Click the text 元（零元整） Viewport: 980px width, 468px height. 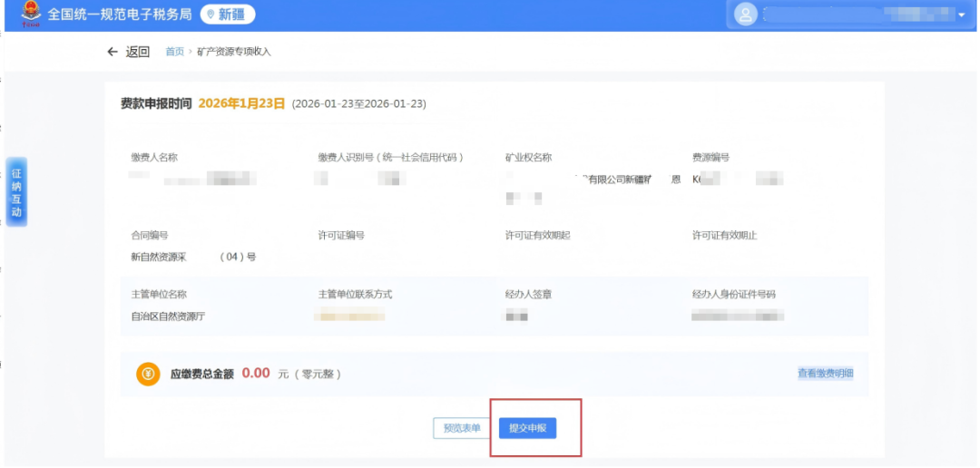(x=310, y=375)
